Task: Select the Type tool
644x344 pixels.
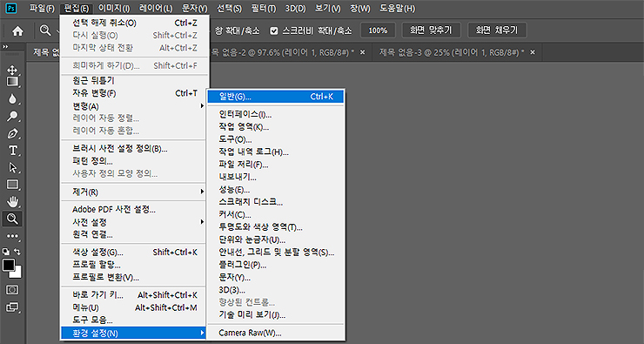Action: click(x=12, y=151)
